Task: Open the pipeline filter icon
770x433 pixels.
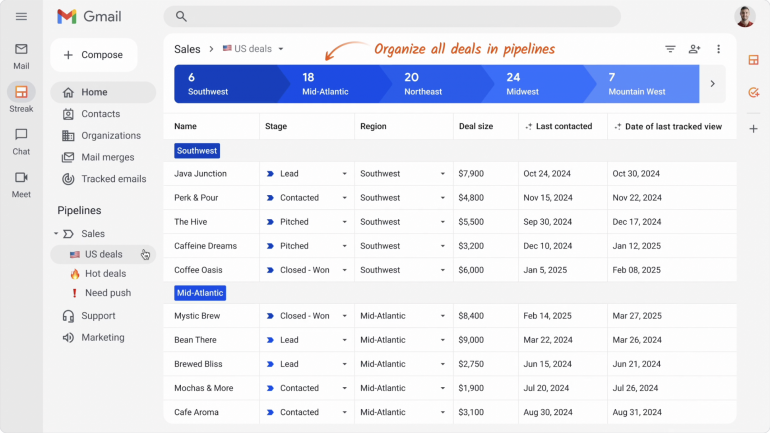Action: [670, 49]
